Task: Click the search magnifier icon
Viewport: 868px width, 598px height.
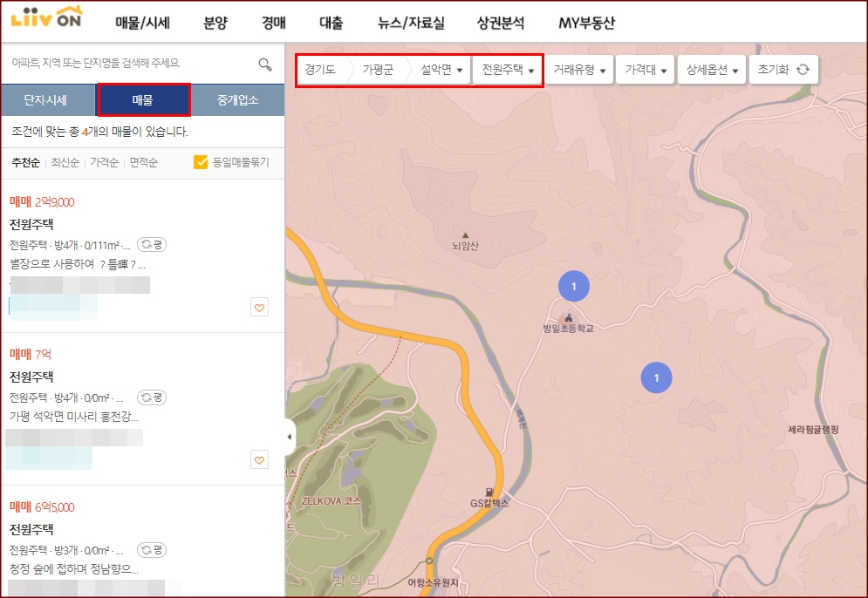Action: coord(265,65)
